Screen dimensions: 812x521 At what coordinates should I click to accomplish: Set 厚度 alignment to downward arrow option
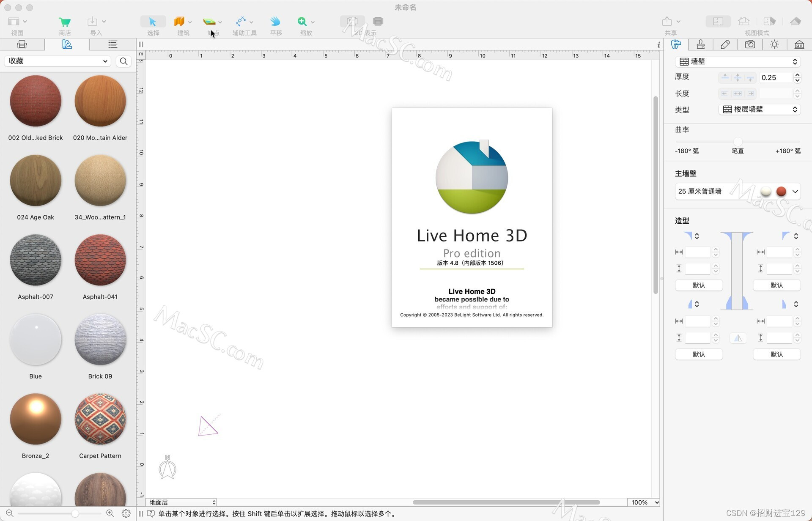click(750, 77)
